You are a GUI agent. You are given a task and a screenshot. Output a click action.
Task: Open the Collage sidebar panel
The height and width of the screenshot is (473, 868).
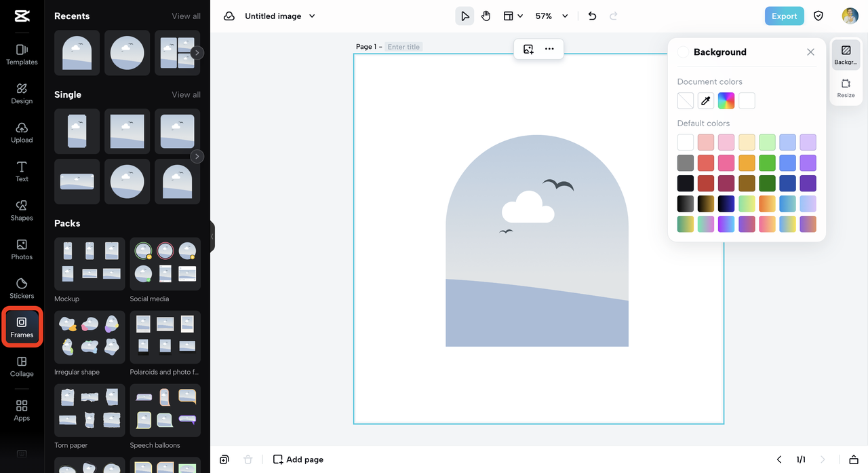pyautogui.click(x=22, y=366)
